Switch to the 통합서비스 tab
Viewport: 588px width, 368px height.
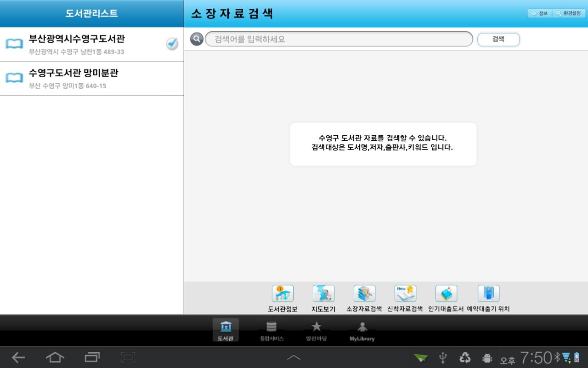tap(271, 330)
